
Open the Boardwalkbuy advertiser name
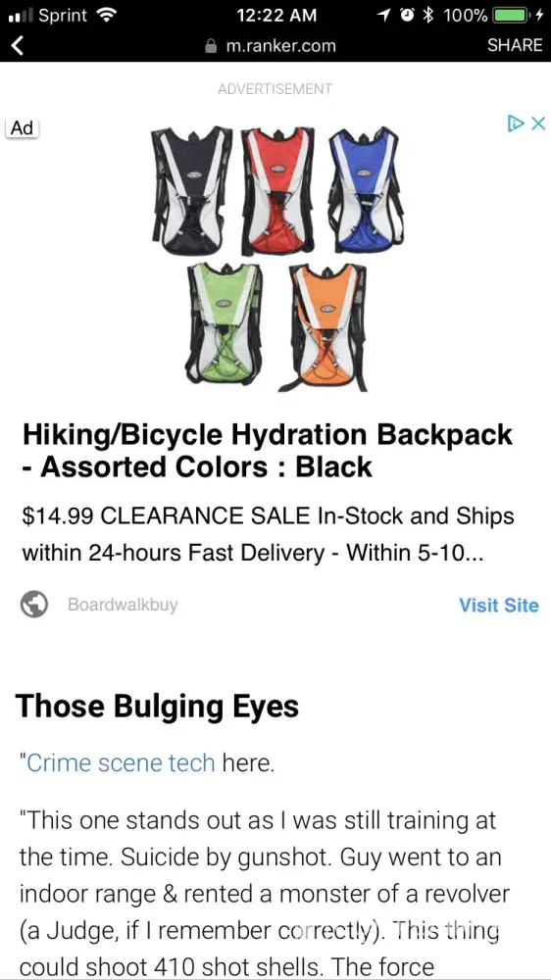click(123, 605)
